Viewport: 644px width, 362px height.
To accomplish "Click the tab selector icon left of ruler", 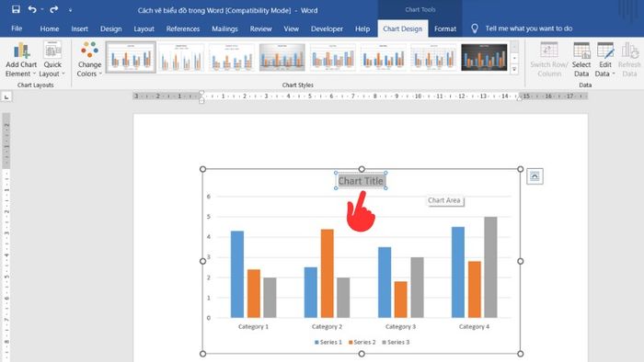I will coord(6,96).
